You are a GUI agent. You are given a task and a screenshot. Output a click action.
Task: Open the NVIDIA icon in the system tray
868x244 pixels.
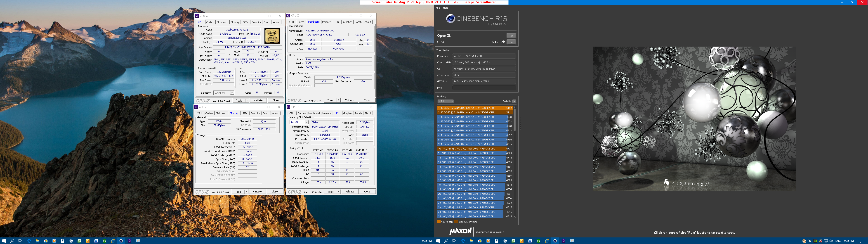[815, 241]
